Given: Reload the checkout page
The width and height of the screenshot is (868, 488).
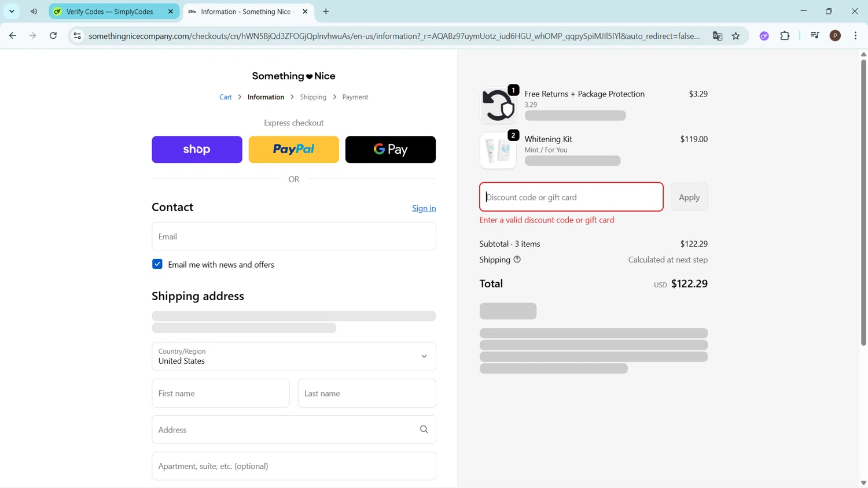Looking at the screenshot, I should 53,36.
